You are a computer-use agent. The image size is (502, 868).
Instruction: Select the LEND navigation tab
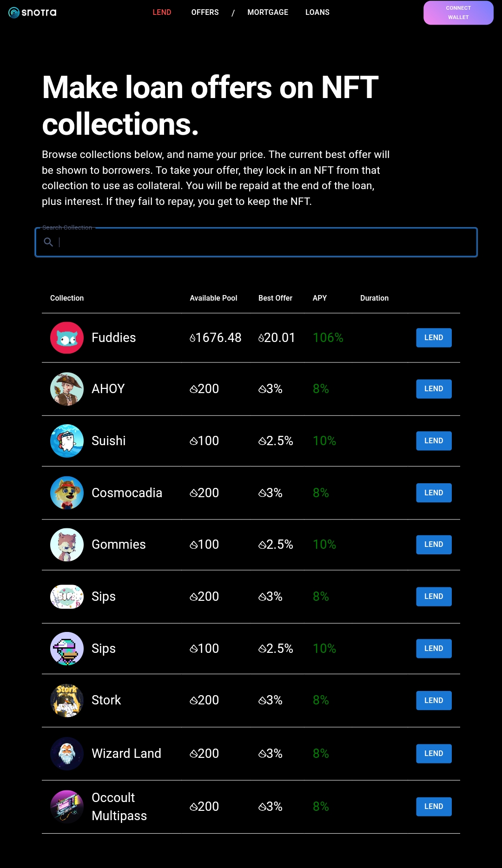[162, 12]
